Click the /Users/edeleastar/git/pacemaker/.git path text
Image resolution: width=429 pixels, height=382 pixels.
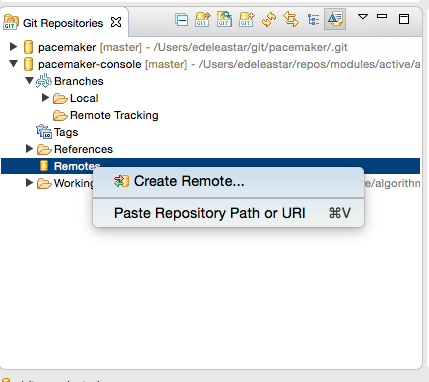tap(250, 47)
